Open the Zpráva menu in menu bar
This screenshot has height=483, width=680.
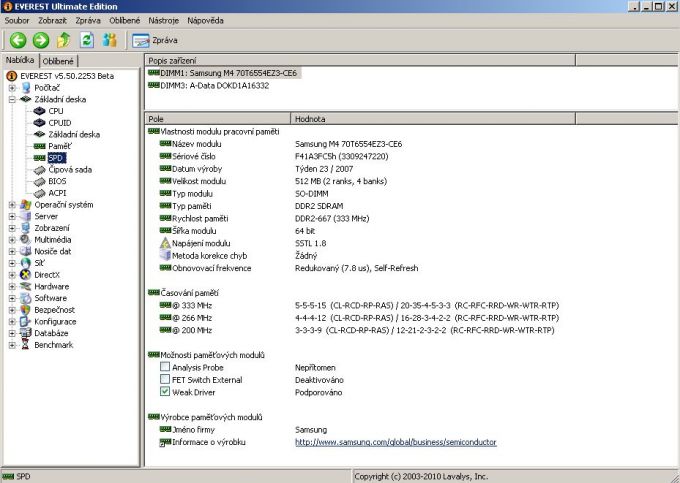[88, 20]
